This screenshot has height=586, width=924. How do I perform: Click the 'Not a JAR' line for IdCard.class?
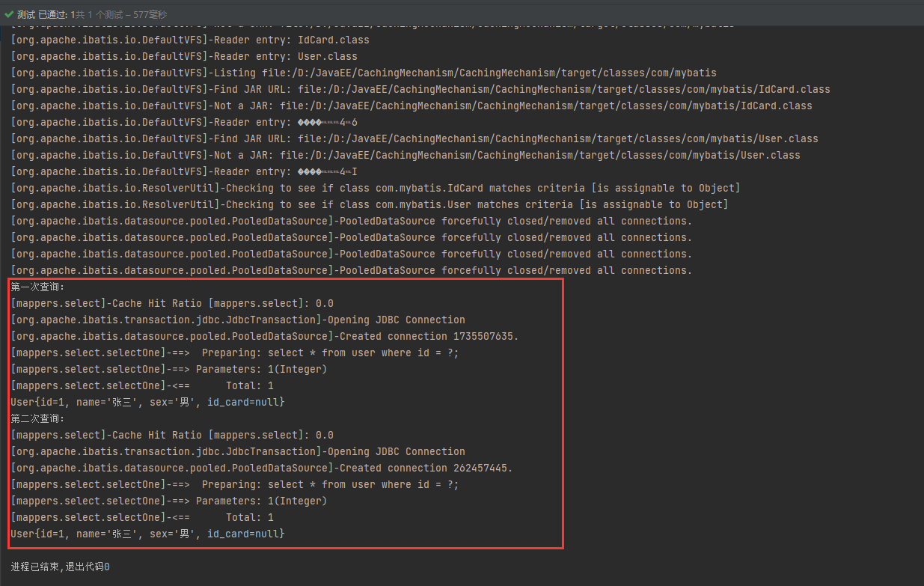[411, 106]
